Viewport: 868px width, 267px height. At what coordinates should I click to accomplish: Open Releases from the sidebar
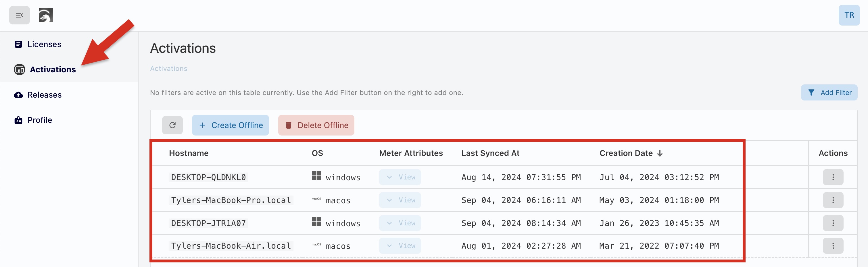point(44,95)
